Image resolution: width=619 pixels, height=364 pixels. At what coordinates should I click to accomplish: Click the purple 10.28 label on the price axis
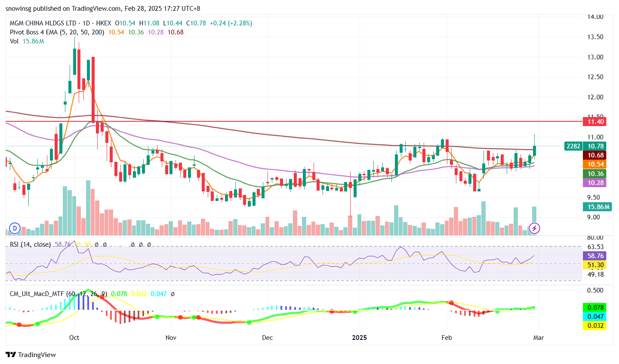pos(594,183)
